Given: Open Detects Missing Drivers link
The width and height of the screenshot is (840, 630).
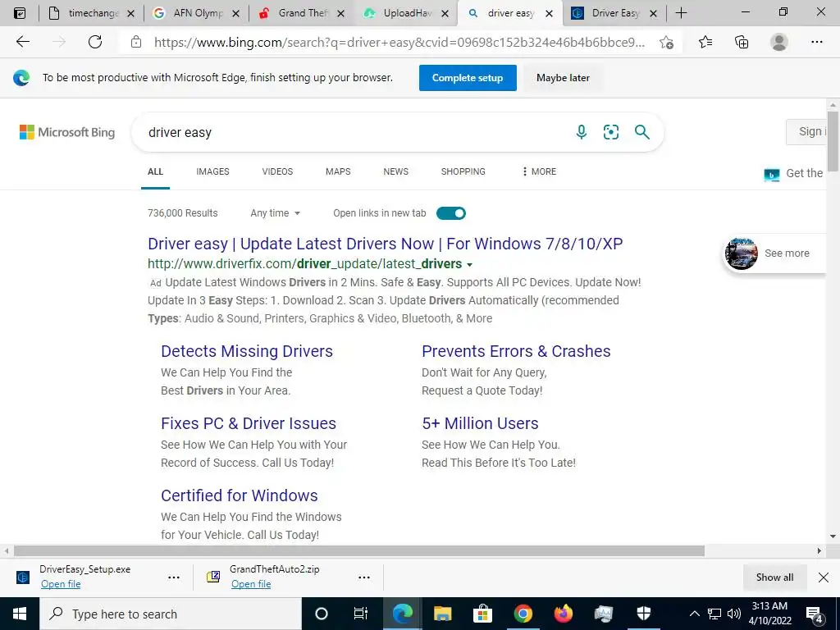Looking at the screenshot, I should 247,351.
